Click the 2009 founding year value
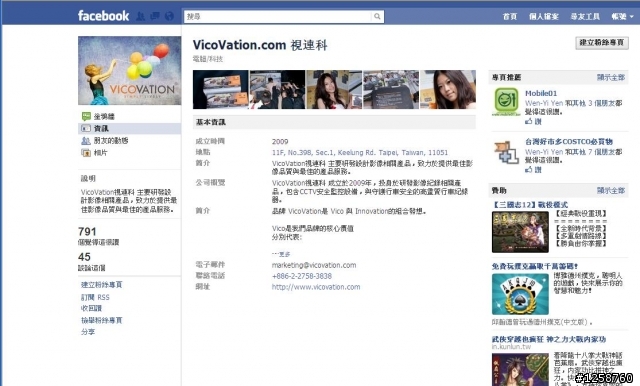The width and height of the screenshot is (640, 386). click(x=280, y=142)
